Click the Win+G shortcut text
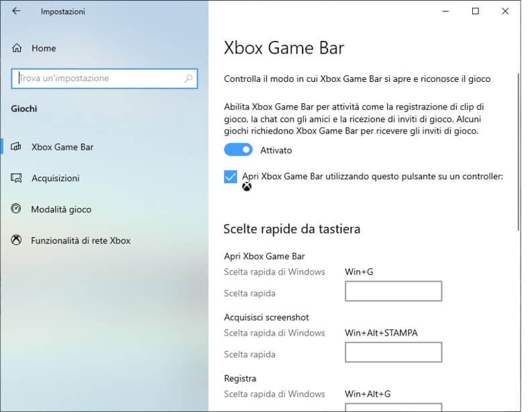The width and height of the screenshot is (532, 412). [x=359, y=272]
